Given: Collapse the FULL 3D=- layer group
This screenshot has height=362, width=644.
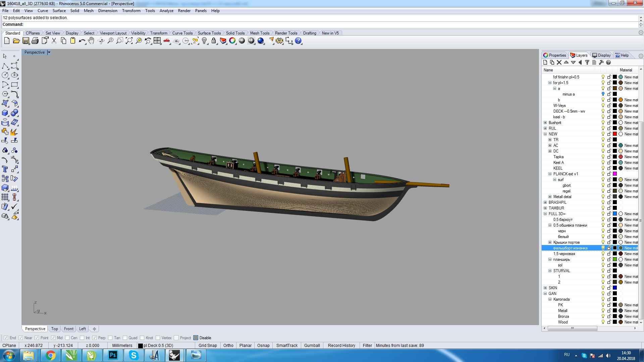Looking at the screenshot, I should pos(545,214).
